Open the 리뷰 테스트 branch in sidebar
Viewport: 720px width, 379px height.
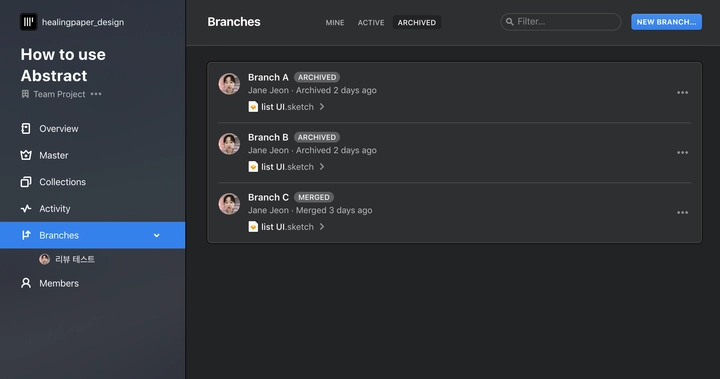point(75,259)
